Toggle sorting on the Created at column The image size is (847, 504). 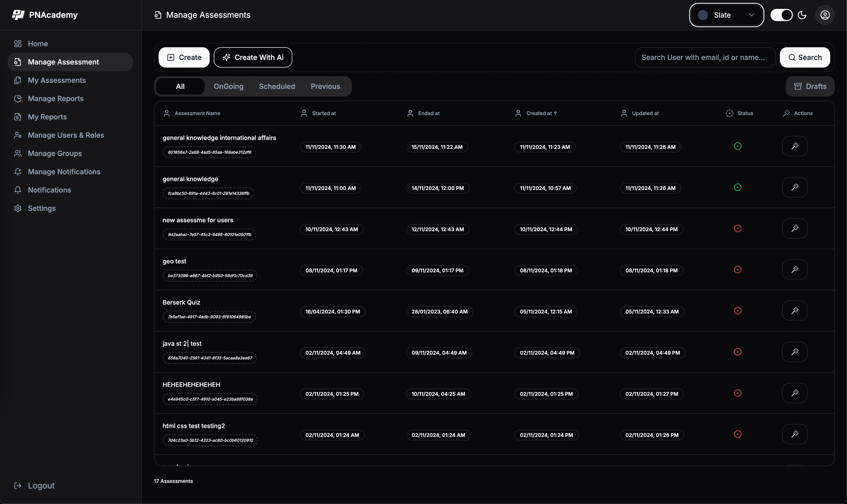pos(542,113)
